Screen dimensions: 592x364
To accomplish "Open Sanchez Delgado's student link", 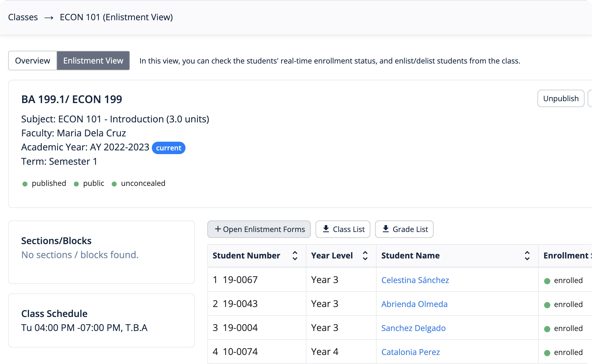I will [413, 328].
